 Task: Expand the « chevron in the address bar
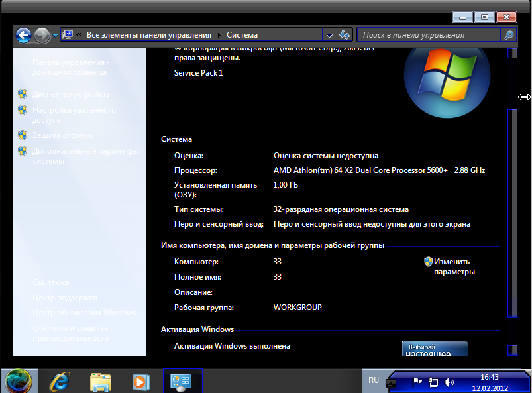pyautogui.click(x=79, y=34)
